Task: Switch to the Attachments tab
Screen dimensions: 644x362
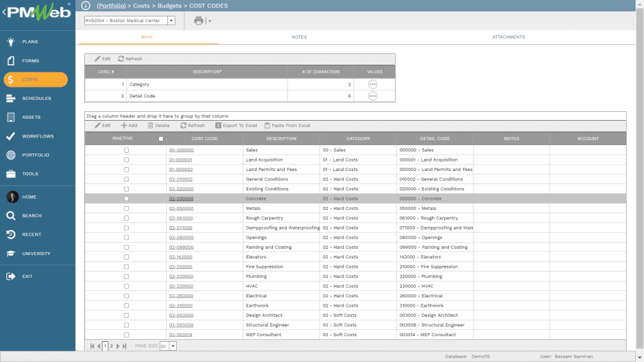Action: tap(508, 37)
